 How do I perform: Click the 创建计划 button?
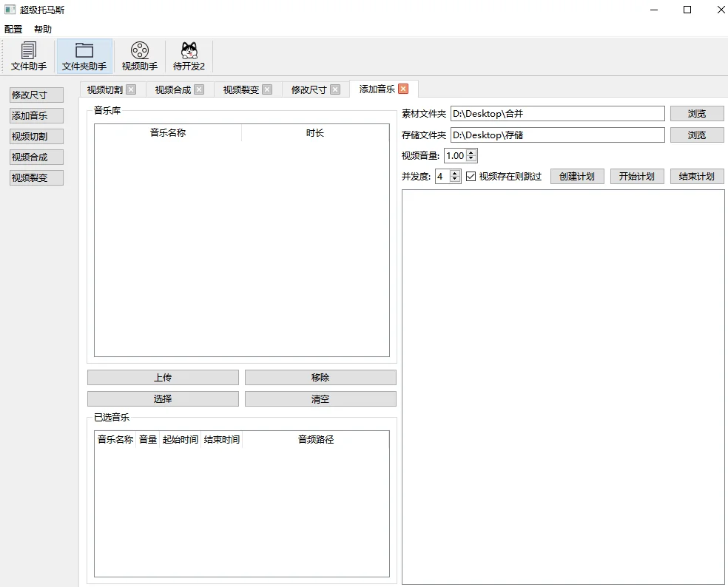pyautogui.click(x=577, y=177)
